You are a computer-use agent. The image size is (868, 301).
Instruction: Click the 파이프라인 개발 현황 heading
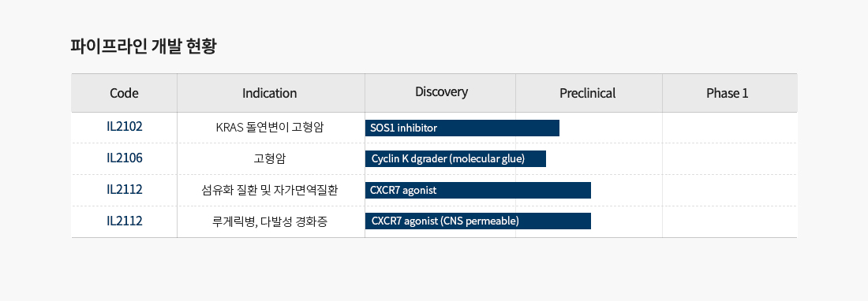click(144, 46)
